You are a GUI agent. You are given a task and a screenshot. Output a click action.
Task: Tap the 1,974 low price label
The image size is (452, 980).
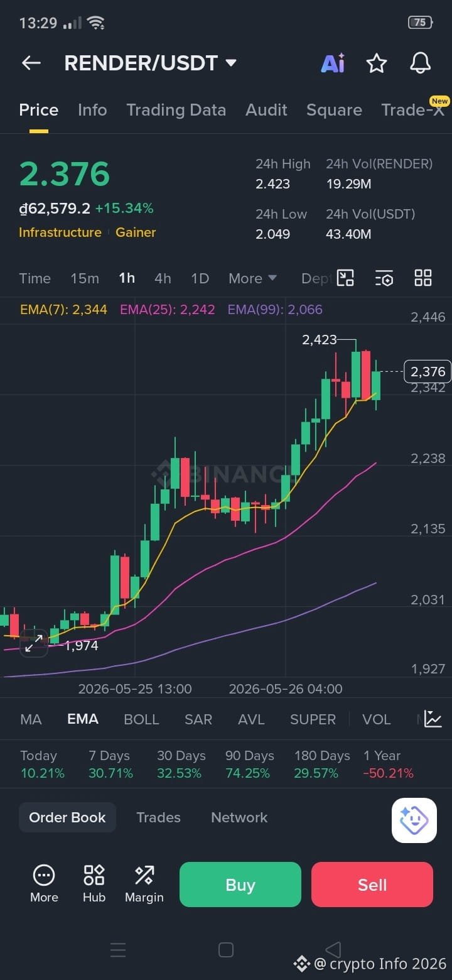pos(82,645)
